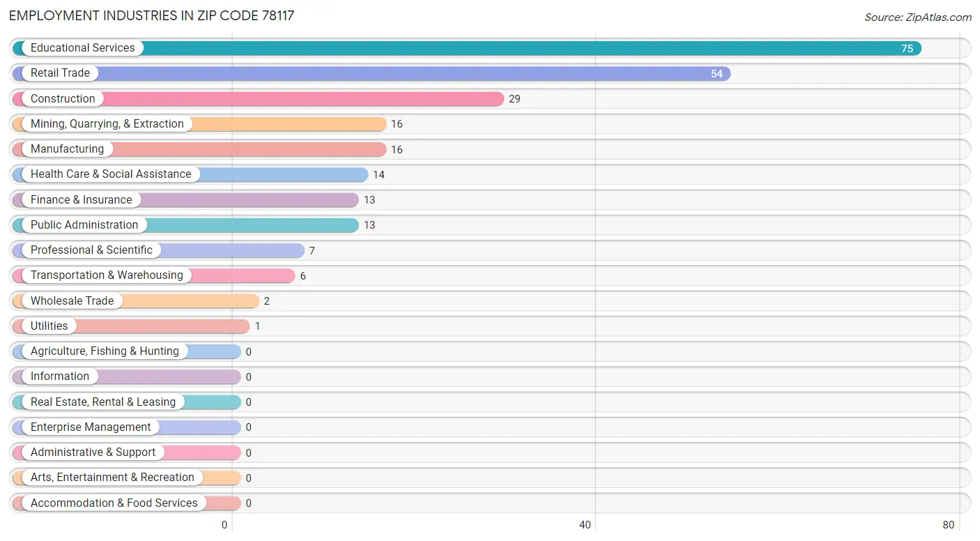Click Mining, Quarrying, & Extraction label

107,124
